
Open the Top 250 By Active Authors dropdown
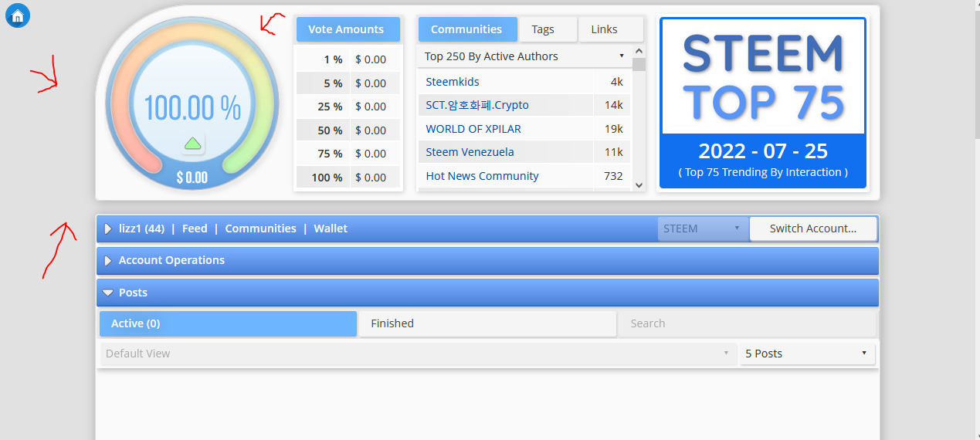click(x=524, y=56)
